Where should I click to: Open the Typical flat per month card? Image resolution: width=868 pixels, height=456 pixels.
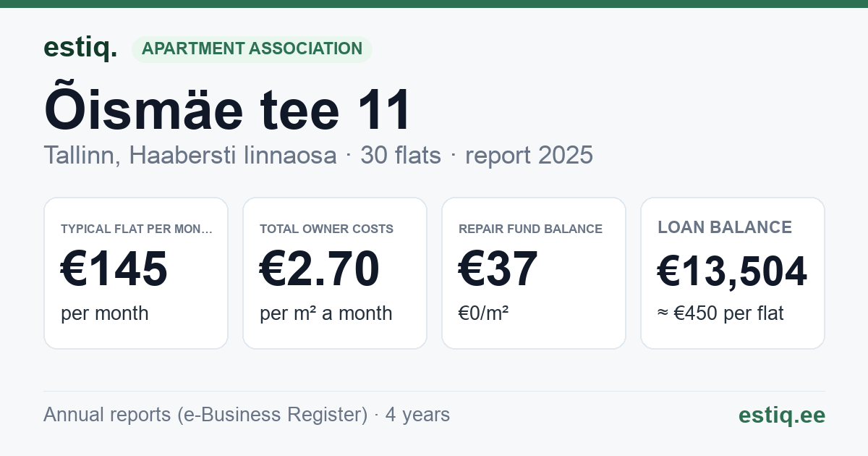(x=136, y=273)
